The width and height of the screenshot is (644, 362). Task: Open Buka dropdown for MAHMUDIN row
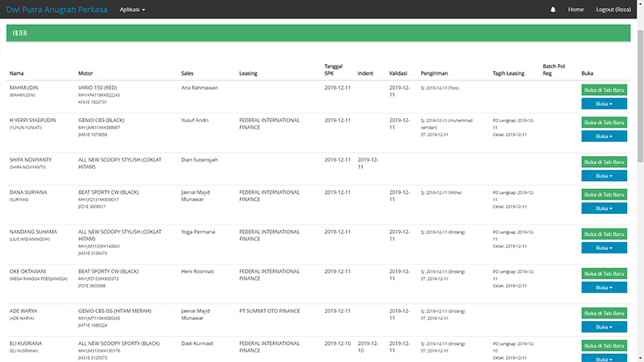tap(605, 104)
